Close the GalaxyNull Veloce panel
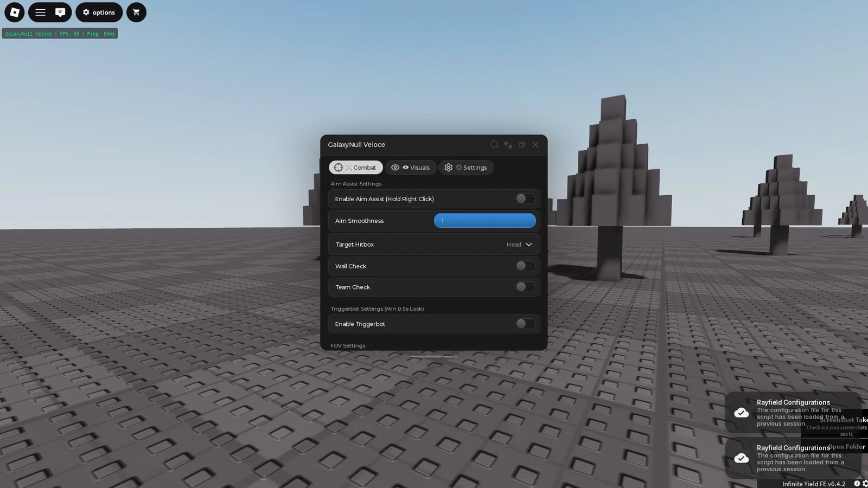 (535, 145)
